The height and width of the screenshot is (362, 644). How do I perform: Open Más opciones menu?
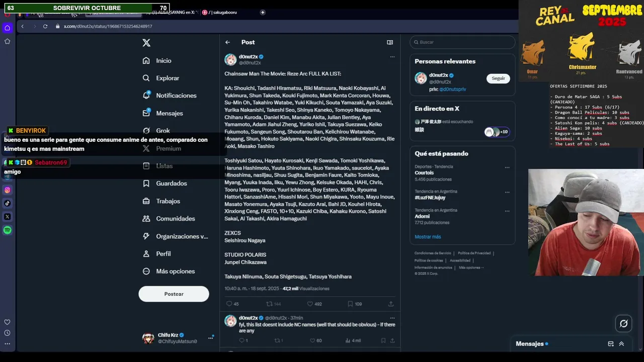point(169,271)
